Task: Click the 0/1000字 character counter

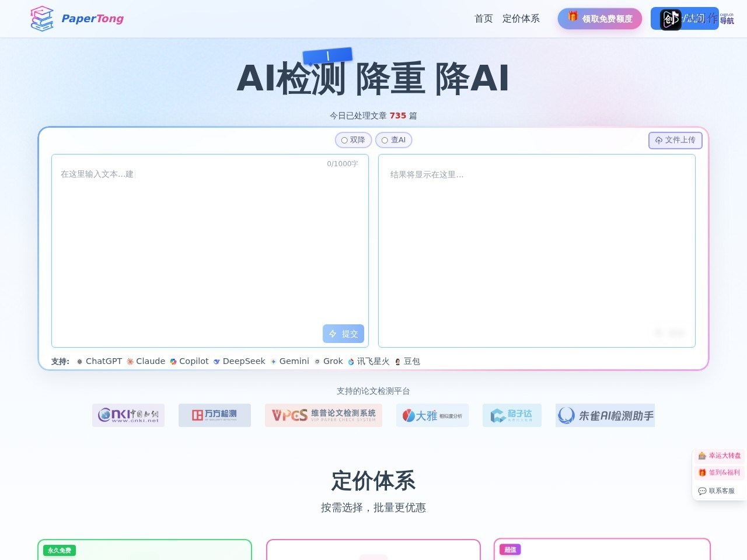Action: pyautogui.click(x=343, y=164)
